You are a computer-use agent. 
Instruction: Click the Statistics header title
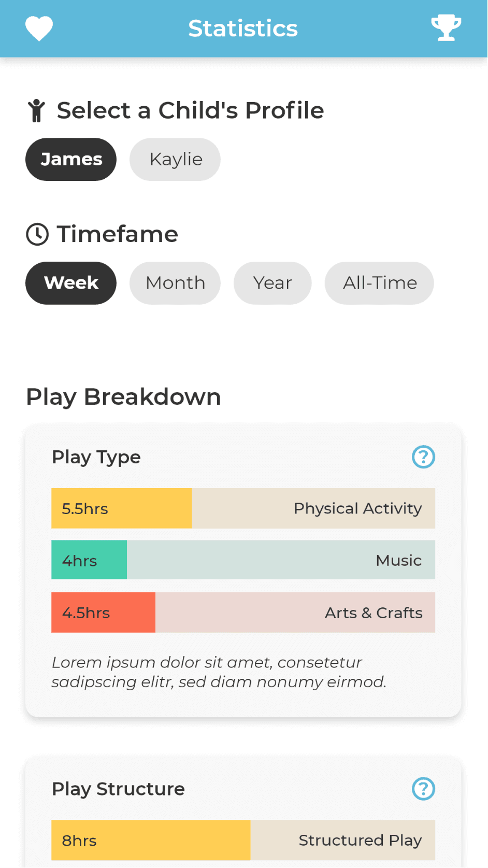coord(243,29)
